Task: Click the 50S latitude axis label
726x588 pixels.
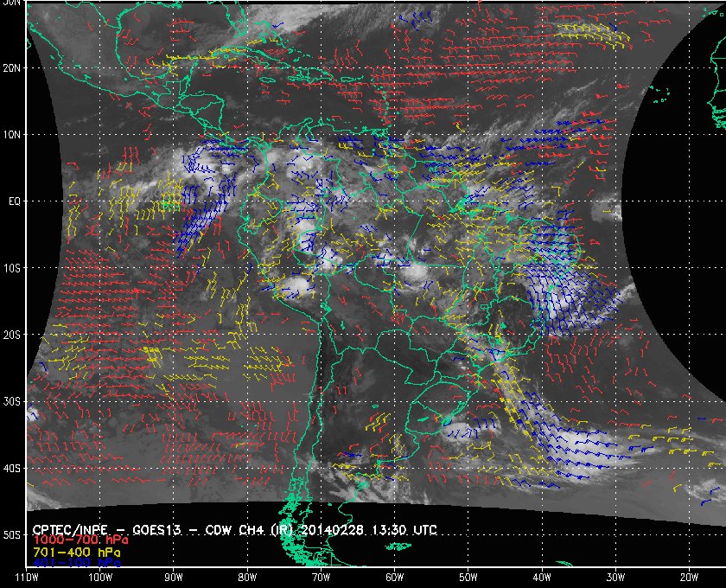Action: point(12,535)
